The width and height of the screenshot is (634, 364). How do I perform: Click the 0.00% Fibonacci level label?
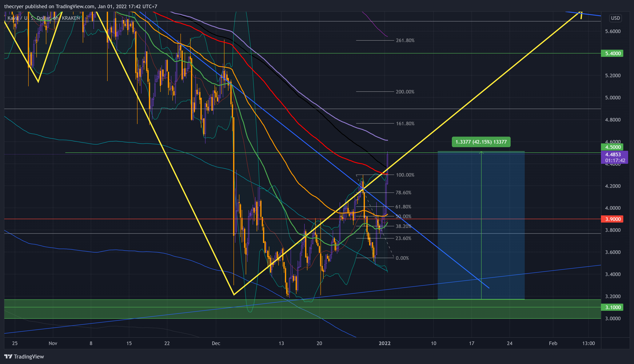[x=402, y=258]
